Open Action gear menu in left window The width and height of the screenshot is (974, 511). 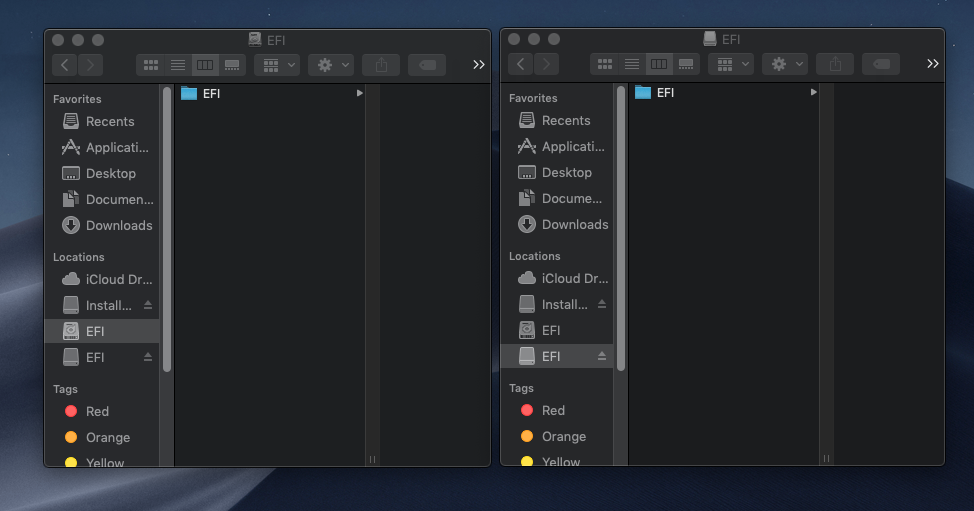[331, 65]
